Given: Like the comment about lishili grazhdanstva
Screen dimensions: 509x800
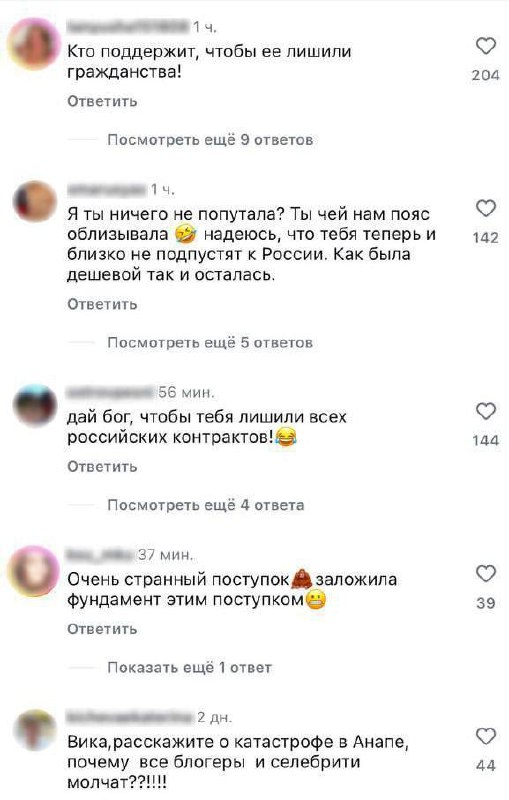Looking at the screenshot, I should pos(486,46).
